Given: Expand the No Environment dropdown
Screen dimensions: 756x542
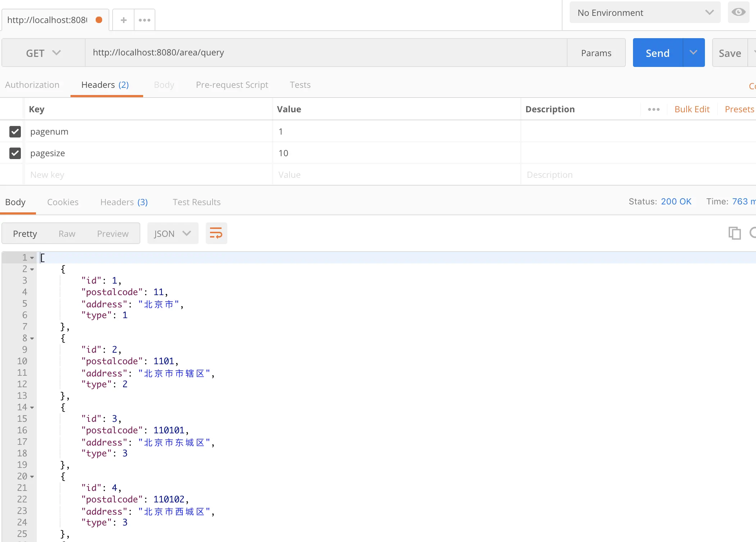Looking at the screenshot, I should 645,13.
